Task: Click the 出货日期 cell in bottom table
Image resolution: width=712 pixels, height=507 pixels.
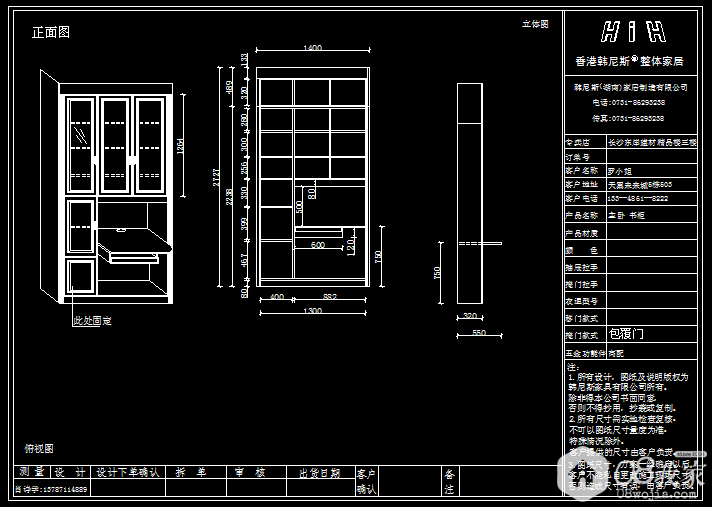Action: coord(320,472)
